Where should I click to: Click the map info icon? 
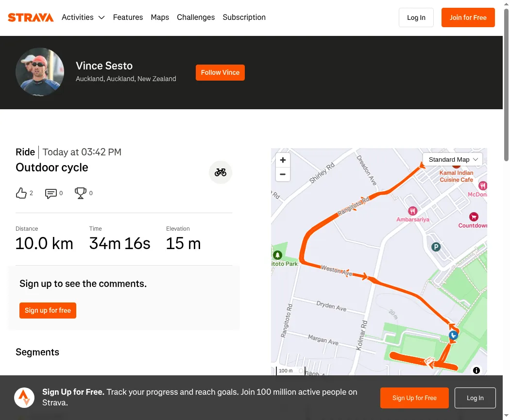click(476, 370)
